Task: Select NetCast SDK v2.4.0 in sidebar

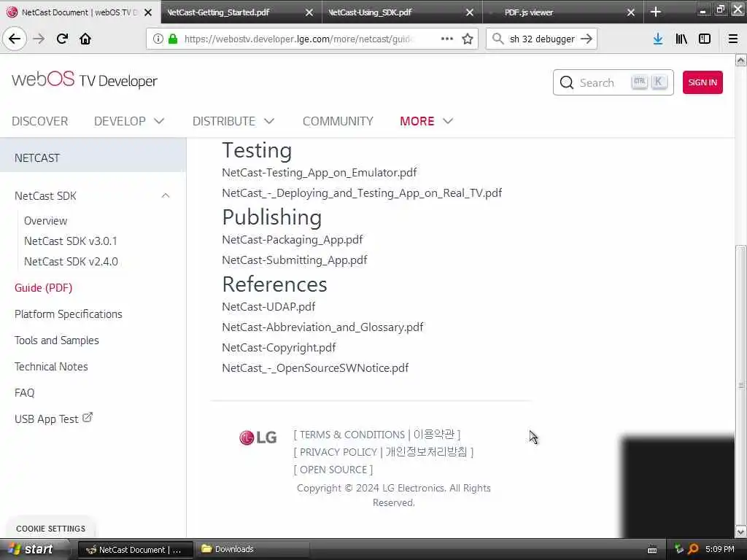Action: click(x=71, y=262)
